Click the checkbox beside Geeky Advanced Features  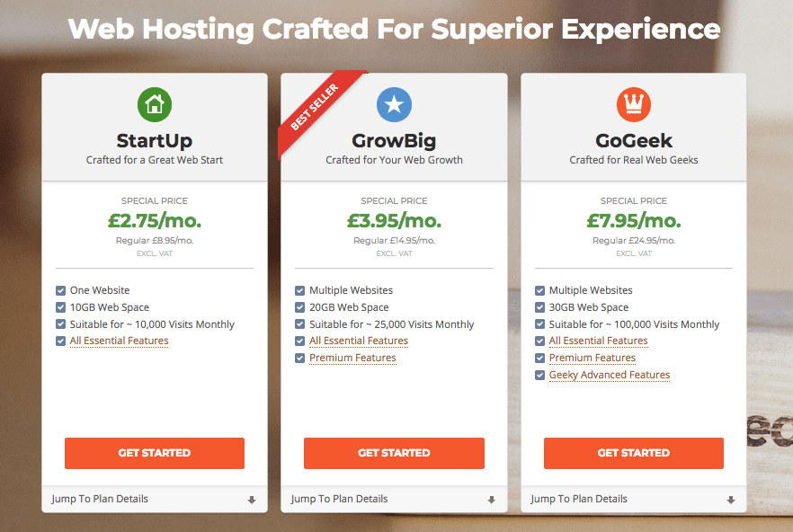coord(539,376)
